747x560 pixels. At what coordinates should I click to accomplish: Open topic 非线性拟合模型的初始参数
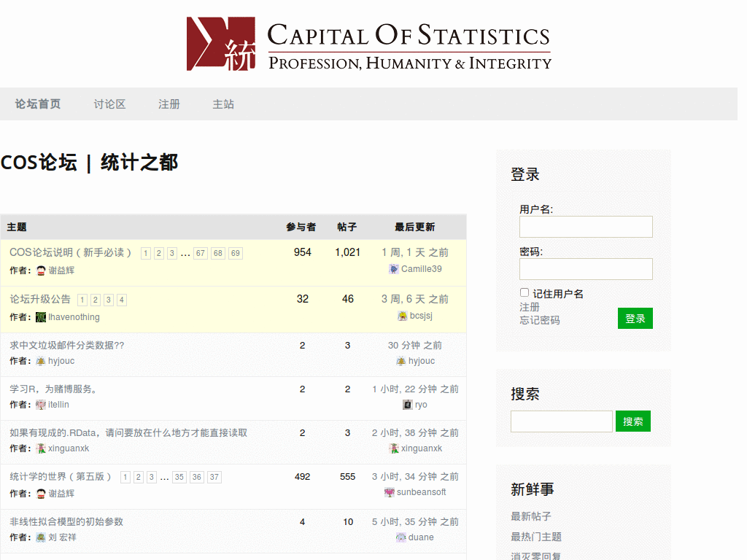[66, 522]
